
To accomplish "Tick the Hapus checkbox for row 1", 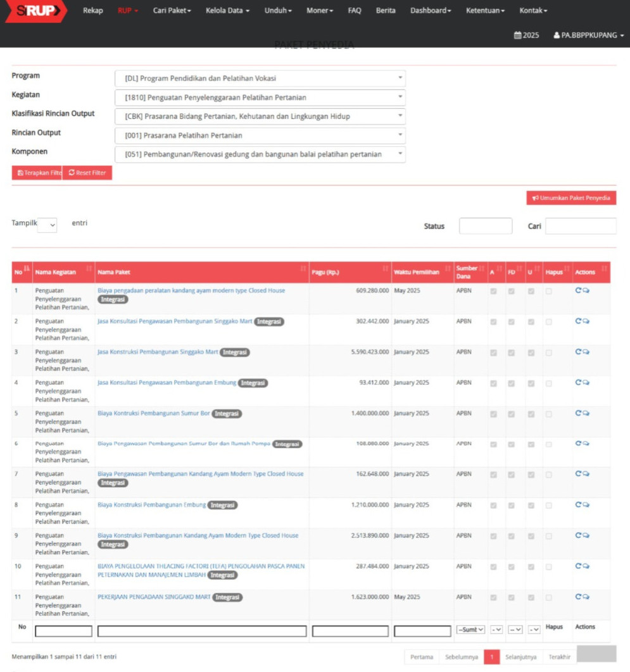I will click(x=549, y=291).
